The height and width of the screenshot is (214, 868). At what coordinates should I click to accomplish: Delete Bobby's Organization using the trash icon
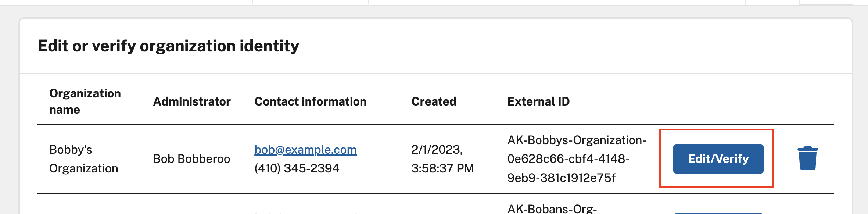pyautogui.click(x=807, y=158)
